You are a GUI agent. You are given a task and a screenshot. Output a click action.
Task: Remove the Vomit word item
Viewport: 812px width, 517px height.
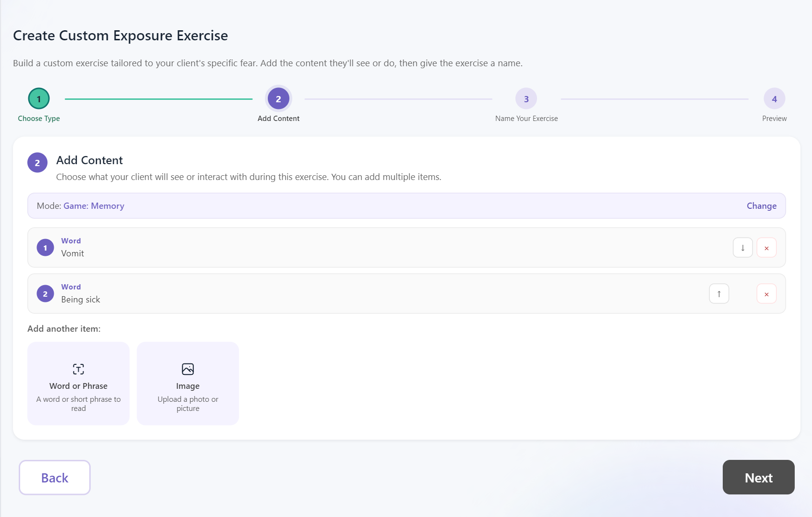click(766, 248)
